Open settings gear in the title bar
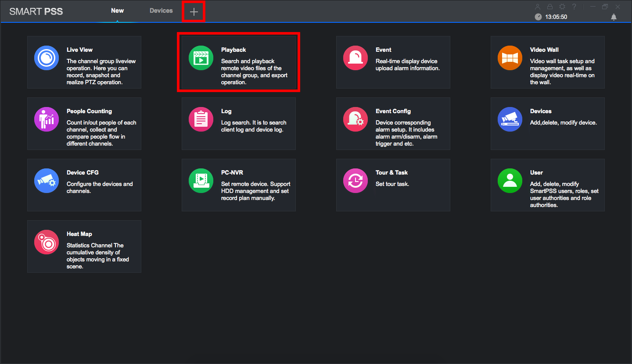 (x=562, y=7)
